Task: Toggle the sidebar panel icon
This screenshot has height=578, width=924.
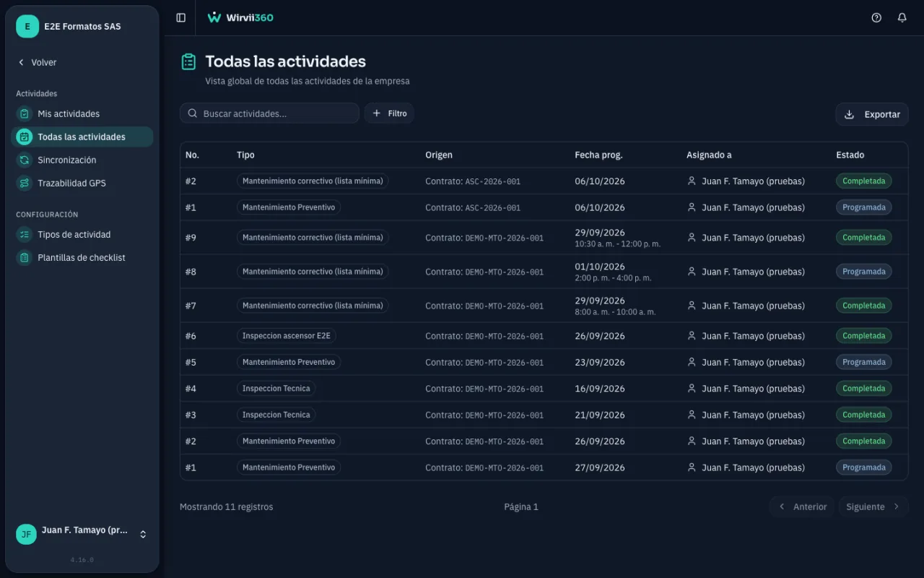Action: coord(181,17)
